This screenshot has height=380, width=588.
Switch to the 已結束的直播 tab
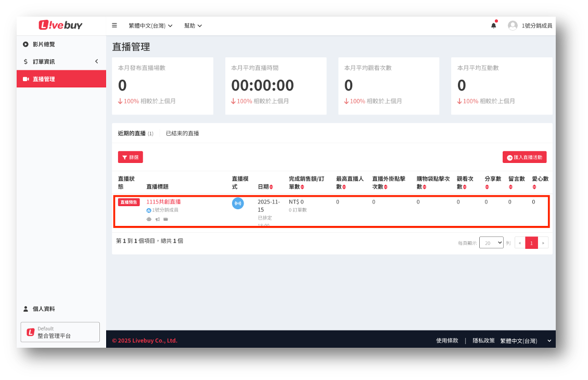pos(182,133)
